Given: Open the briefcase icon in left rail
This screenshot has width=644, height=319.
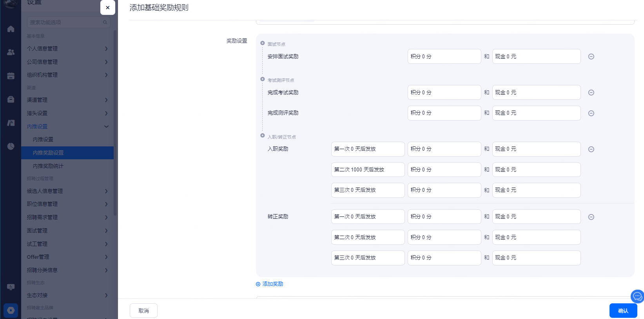Looking at the screenshot, I should click(11, 99).
